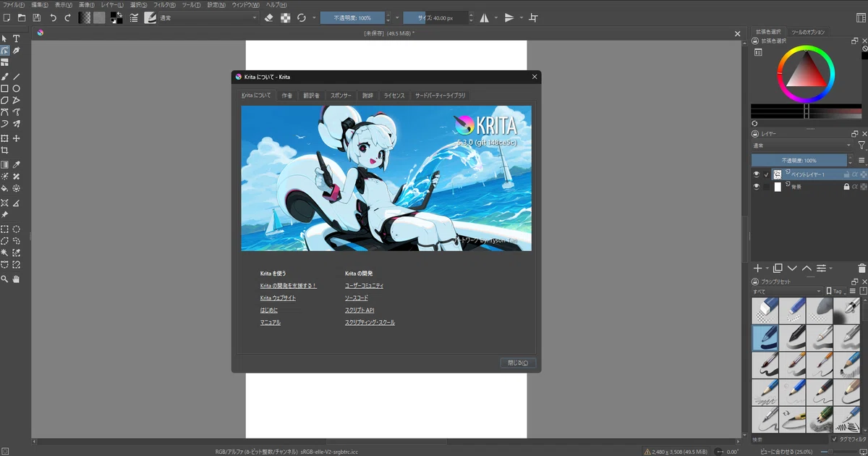Hide the 背景 layer

[757, 187]
